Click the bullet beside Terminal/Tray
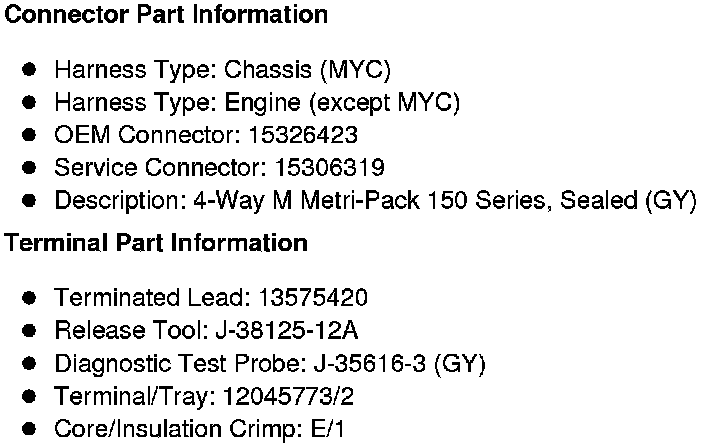The height and width of the screenshot is (448, 704). click(30, 397)
